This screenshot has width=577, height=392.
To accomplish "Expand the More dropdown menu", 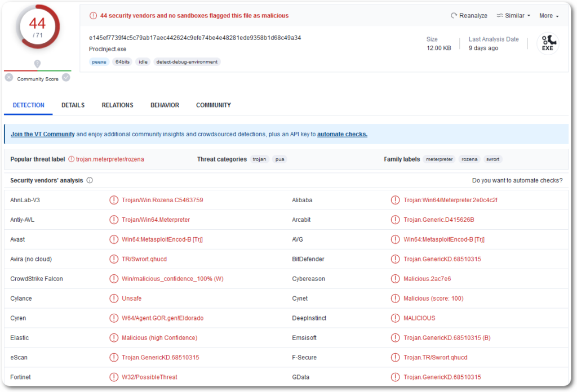I will [x=549, y=16].
